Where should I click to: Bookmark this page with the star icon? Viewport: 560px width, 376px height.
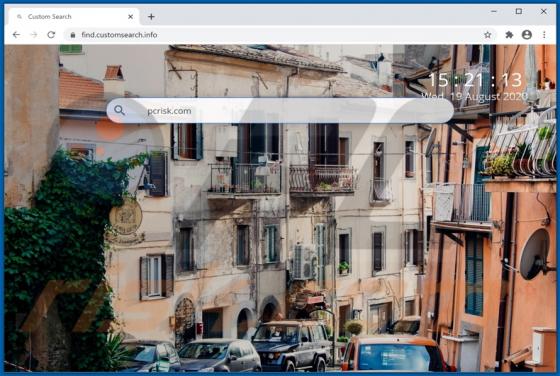488,35
